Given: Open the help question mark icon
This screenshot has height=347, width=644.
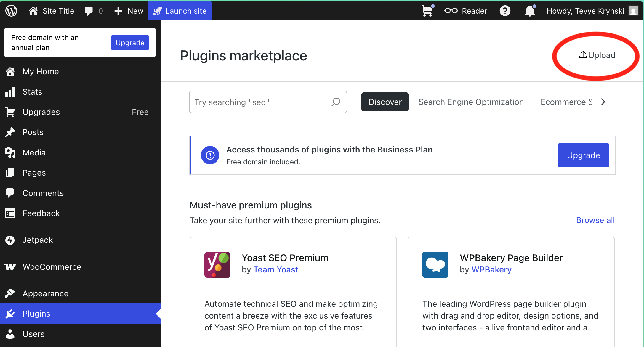Looking at the screenshot, I should pos(505,11).
